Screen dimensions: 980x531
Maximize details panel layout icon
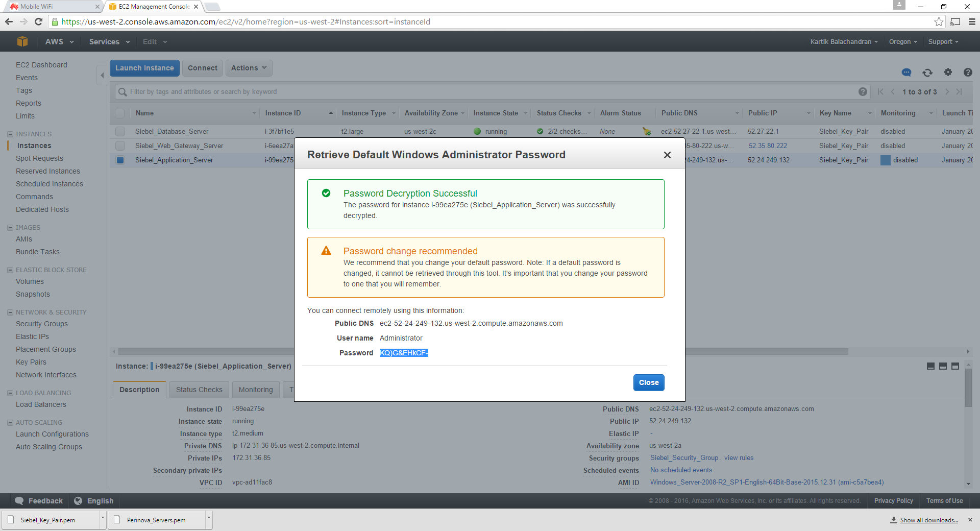[955, 366]
